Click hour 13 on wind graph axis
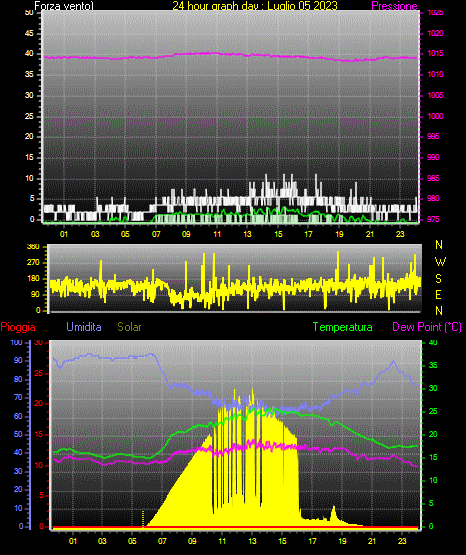Viewport: 466px width, 555px height. (x=247, y=234)
